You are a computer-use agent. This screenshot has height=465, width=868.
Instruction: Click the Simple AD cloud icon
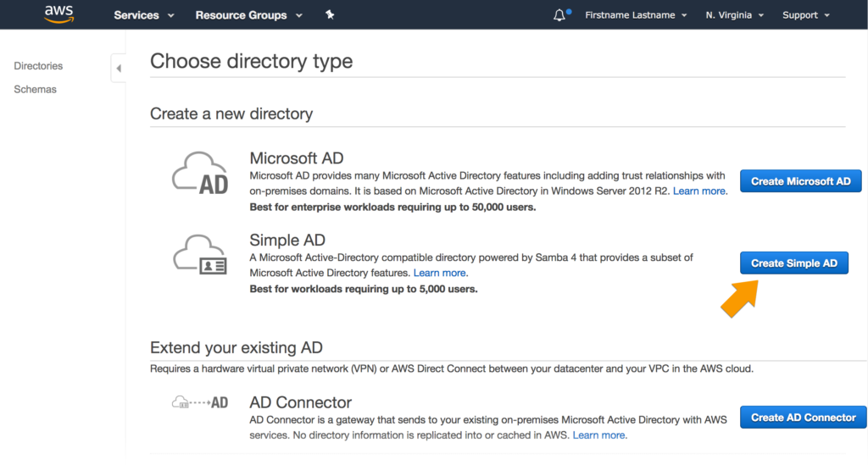200,255
